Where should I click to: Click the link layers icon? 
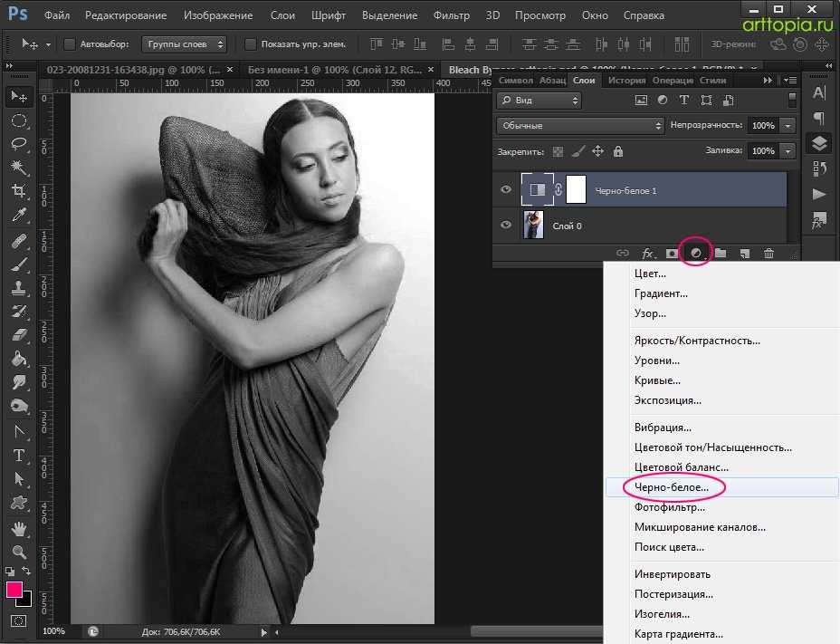point(622,253)
